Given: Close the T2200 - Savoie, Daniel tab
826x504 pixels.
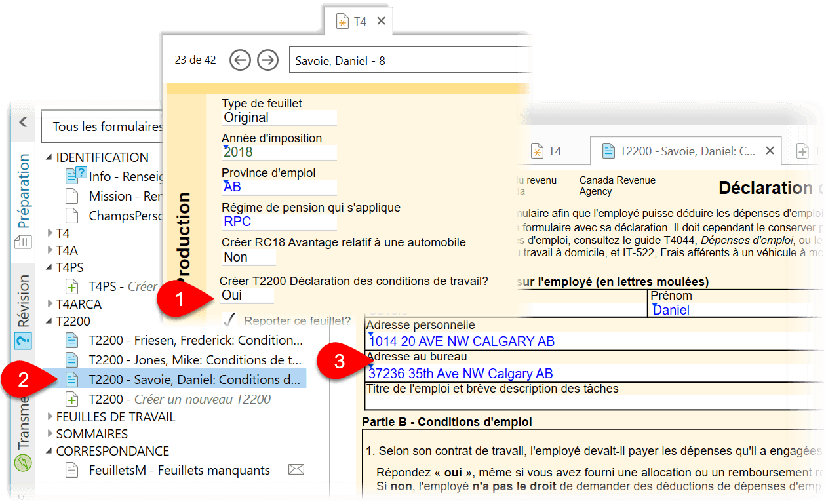Looking at the screenshot, I should tap(770, 151).
